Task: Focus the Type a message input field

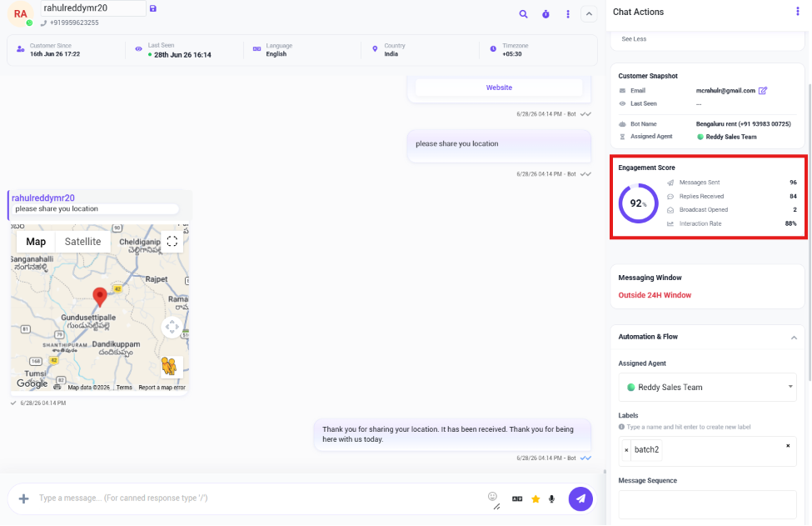Action: coord(259,498)
